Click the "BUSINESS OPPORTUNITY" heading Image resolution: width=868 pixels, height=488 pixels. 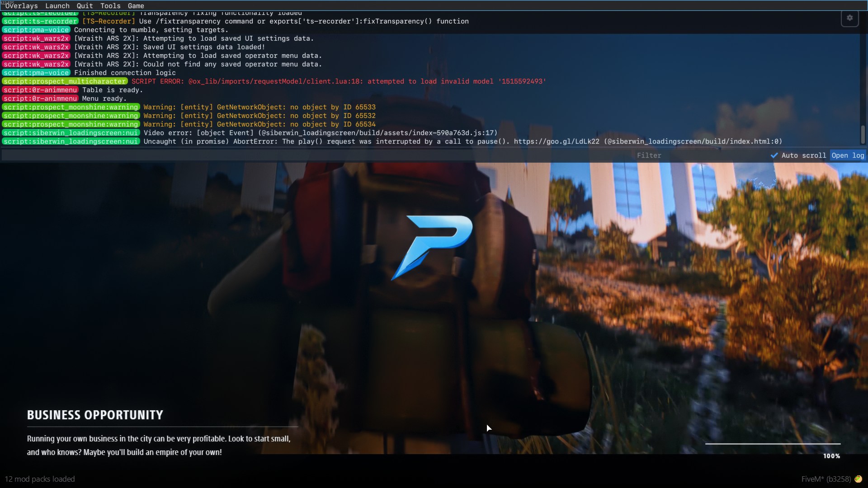[95, 415]
